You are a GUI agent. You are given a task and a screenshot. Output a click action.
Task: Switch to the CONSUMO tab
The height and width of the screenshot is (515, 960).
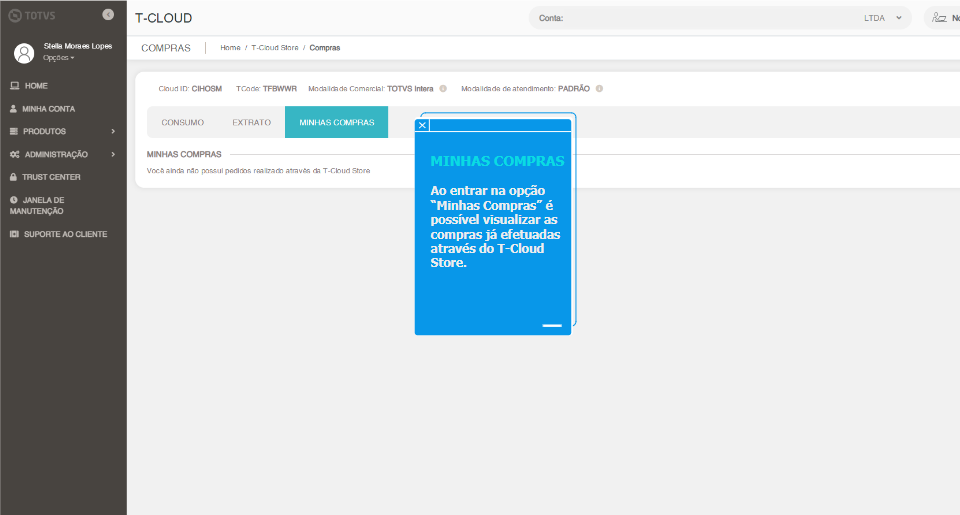(182, 122)
